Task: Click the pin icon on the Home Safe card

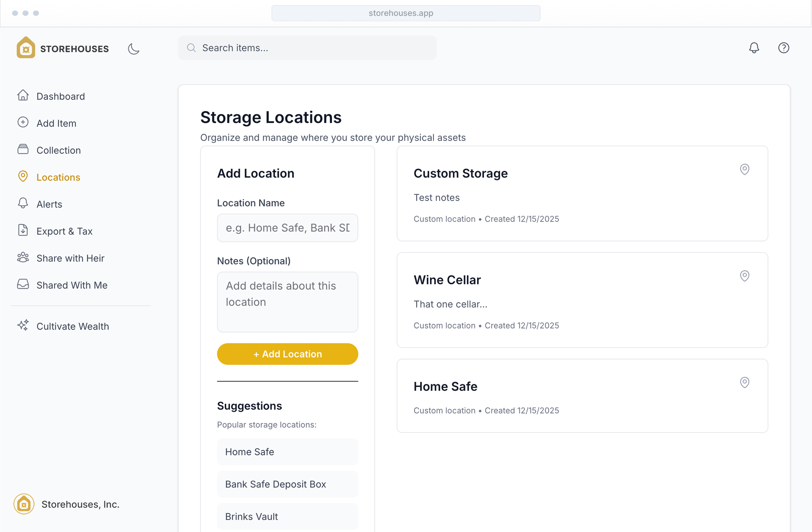Action: (x=744, y=382)
